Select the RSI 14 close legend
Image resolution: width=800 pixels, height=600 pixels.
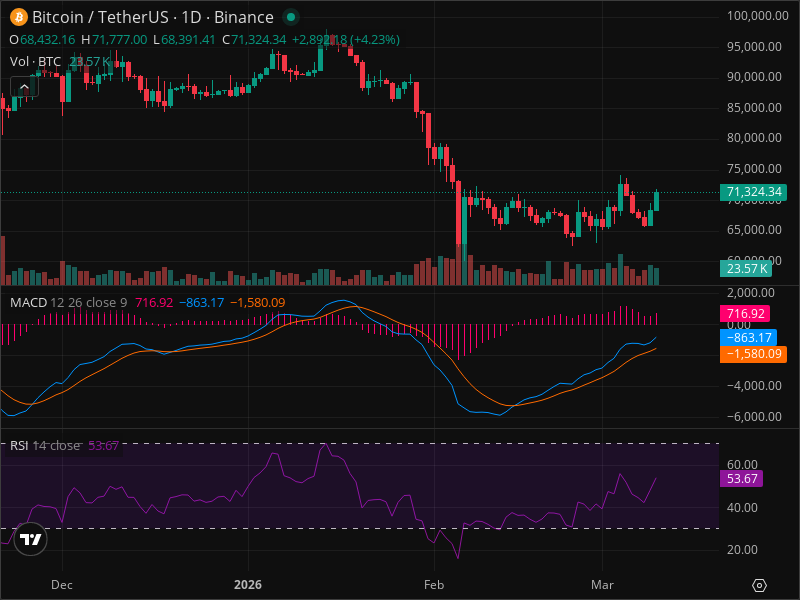45,446
